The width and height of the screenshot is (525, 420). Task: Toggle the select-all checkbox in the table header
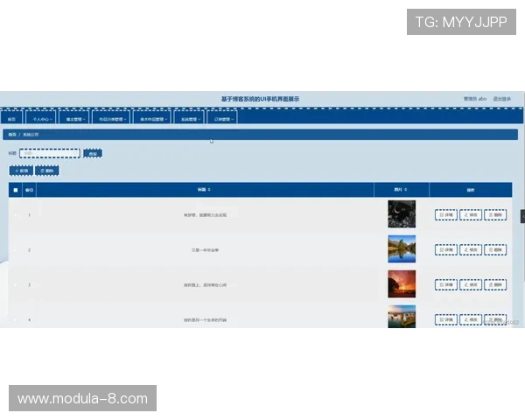(x=15, y=189)
